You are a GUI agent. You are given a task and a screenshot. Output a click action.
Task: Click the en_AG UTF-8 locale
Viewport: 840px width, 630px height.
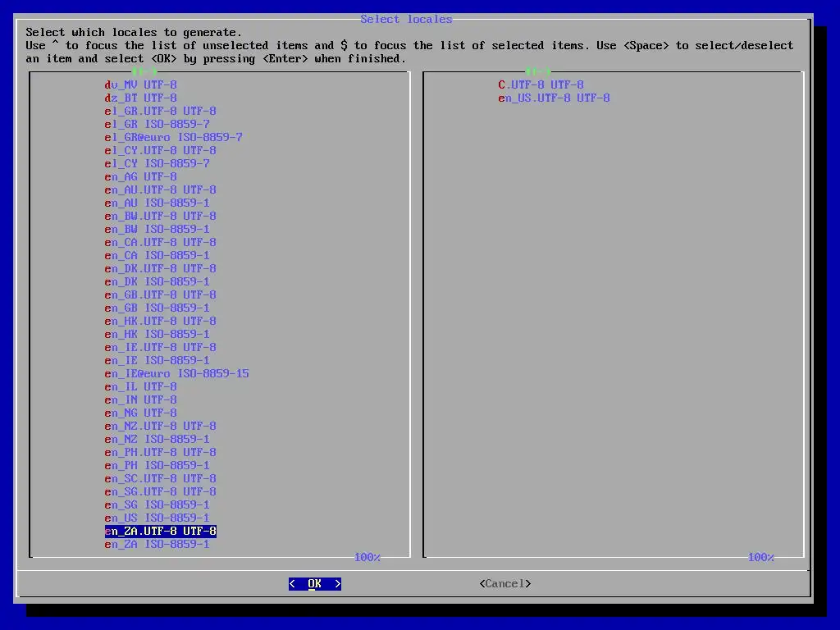click(x=141, y=176)
